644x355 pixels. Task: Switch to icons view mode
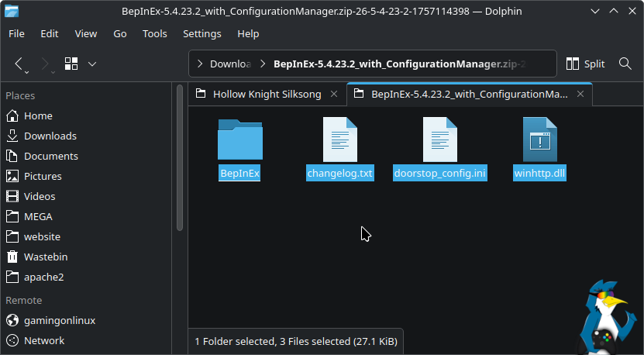(x=71, y=64)
